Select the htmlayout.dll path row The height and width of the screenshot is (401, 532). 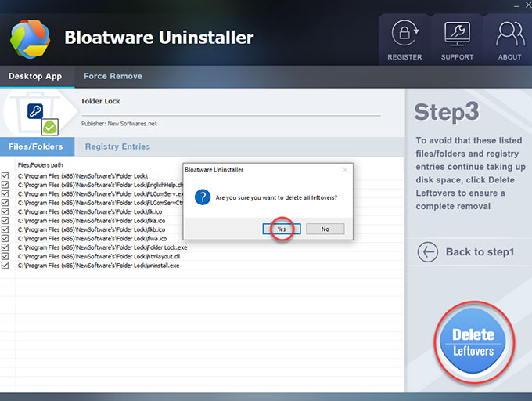pyautogui.click(x=99, y=256)
